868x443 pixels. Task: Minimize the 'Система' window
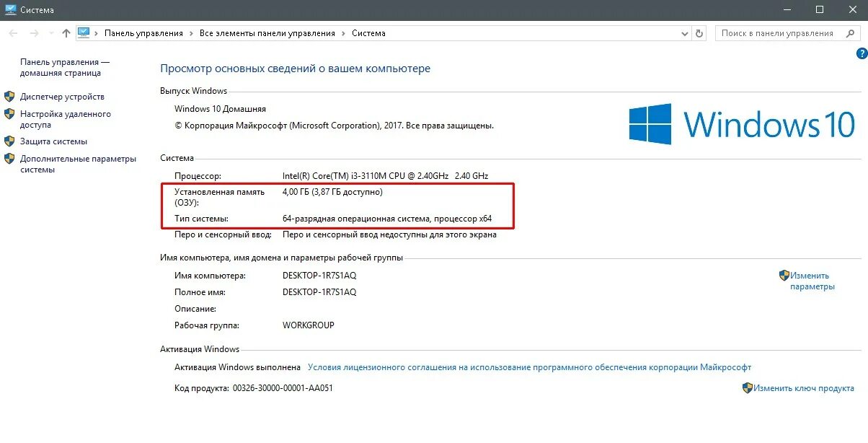(786, 10)
